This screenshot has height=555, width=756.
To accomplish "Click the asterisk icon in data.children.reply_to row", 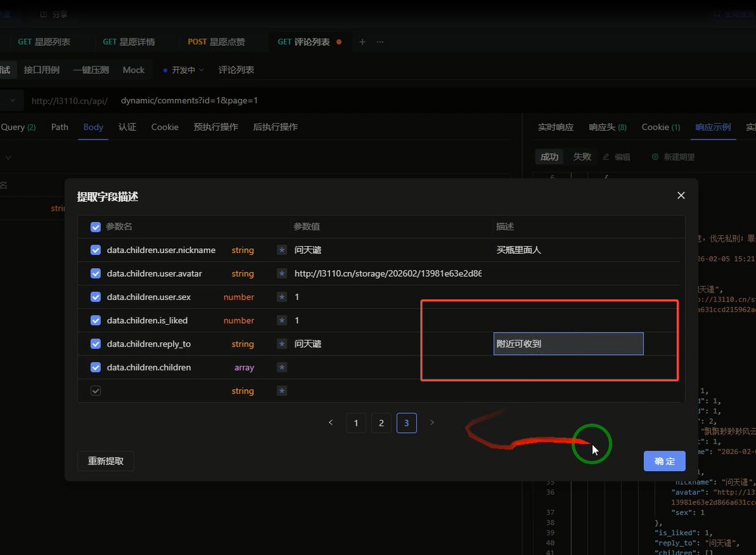I will (x=282, y=344).
